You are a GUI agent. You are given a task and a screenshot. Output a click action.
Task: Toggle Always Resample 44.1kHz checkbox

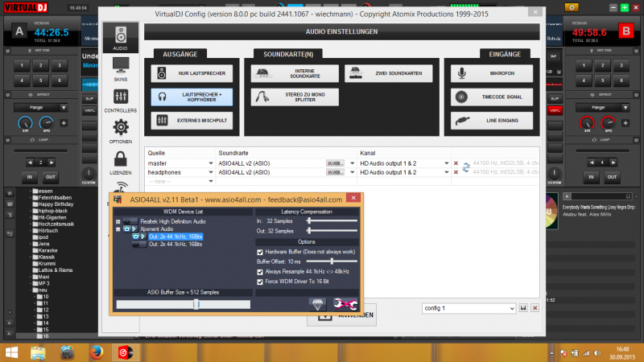pyautogui.click(x=259, y=272)
